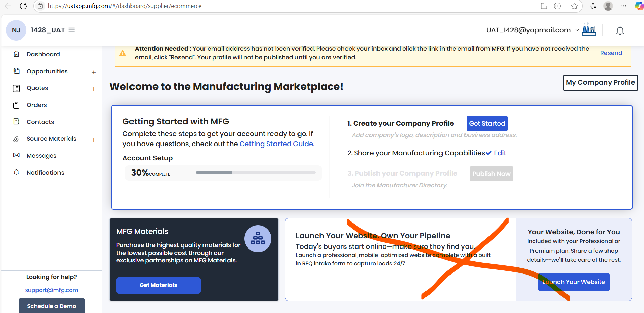Add page to favorites with star icon
The width and height of the screenshot is (644, 313).
574,6
